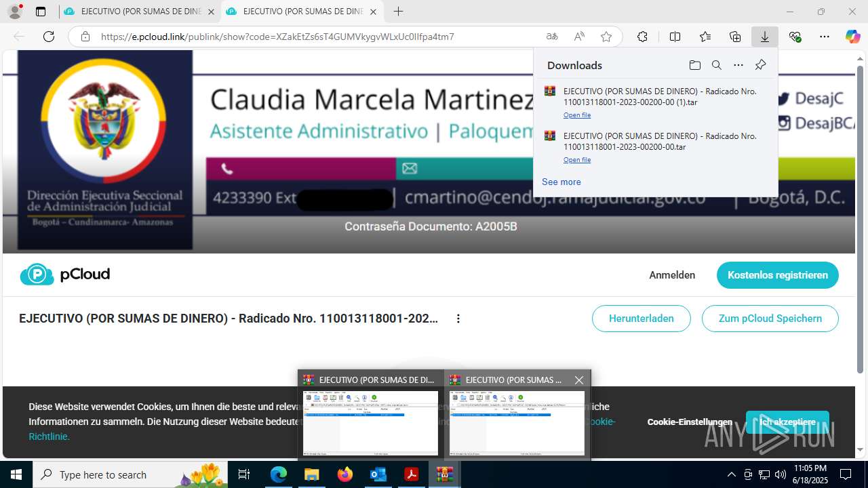
Task: Show hidden system tray icons
Action: click(x=731, y=474)
